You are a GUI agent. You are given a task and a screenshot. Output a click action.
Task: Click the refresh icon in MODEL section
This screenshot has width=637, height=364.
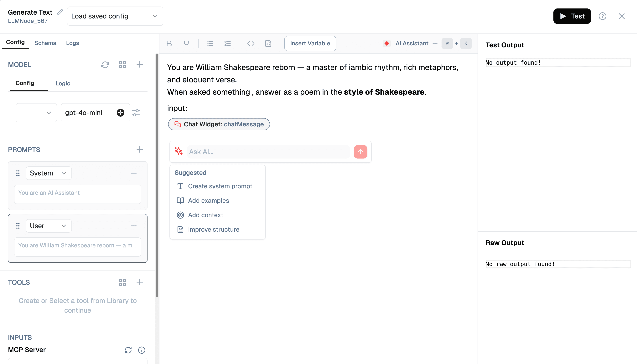(x=105, y=65)
